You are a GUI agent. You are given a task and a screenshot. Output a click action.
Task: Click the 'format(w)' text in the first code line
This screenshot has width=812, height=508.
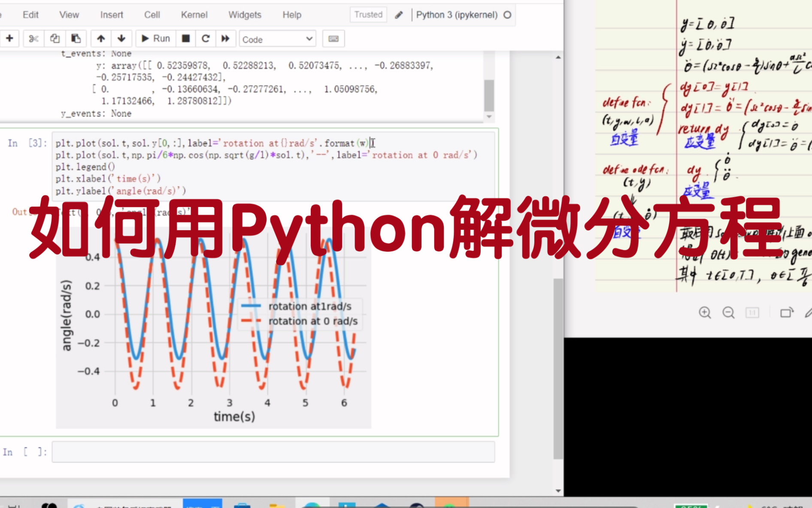(x=346, y=143)
